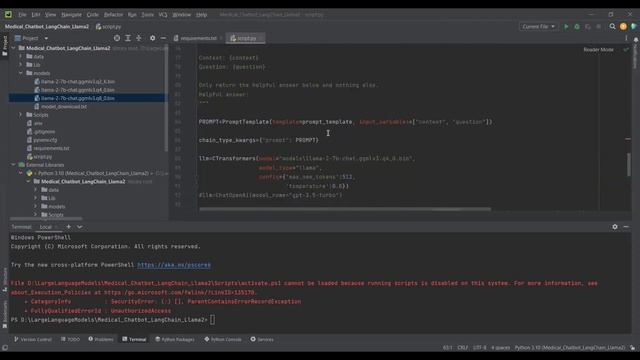This screenshot has height=360, width=640.
Task: Hide the Project panel with the minus icon
Action: (x=163, y=38)
